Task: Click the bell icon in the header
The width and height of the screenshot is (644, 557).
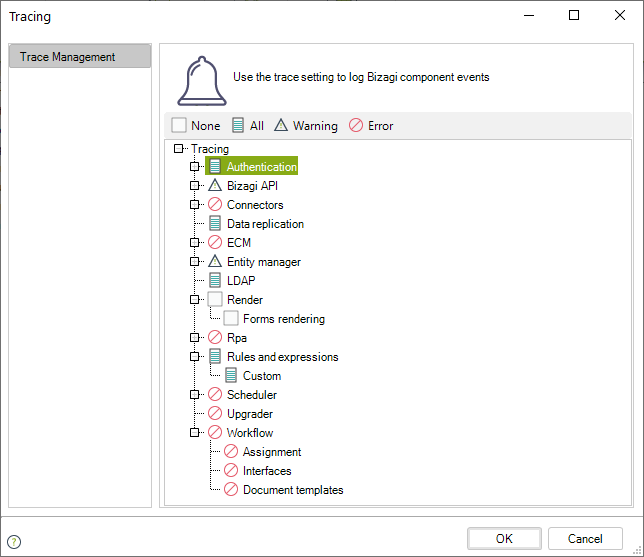Action: pos(202,81)
